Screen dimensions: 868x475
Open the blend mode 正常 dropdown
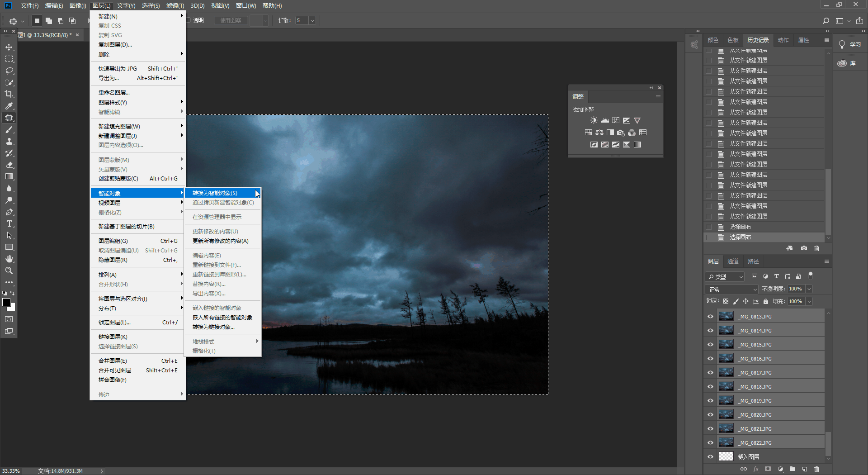(732, 289)
